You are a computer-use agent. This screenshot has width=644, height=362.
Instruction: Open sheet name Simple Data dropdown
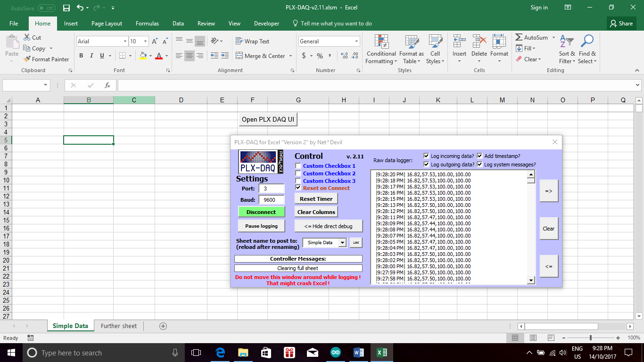[x=342, y=242]
